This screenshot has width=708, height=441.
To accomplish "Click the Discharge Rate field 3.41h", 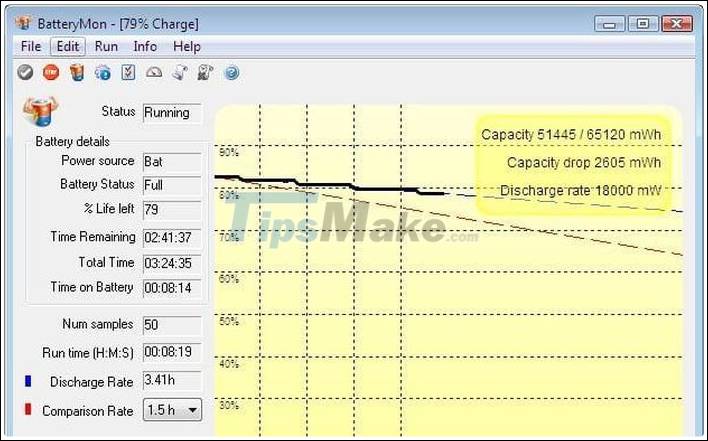I will pos(172,381).
